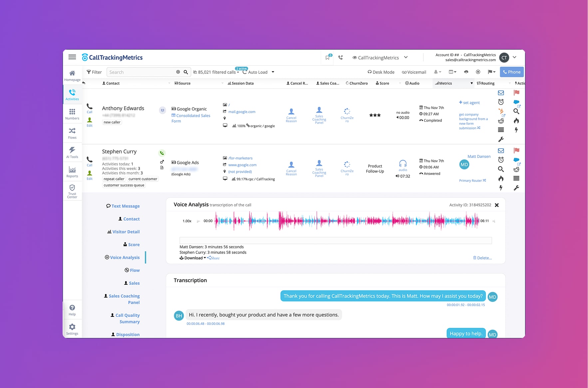Open Flows in the sidebar
The image size is (588, 388).
pos(72,133)
